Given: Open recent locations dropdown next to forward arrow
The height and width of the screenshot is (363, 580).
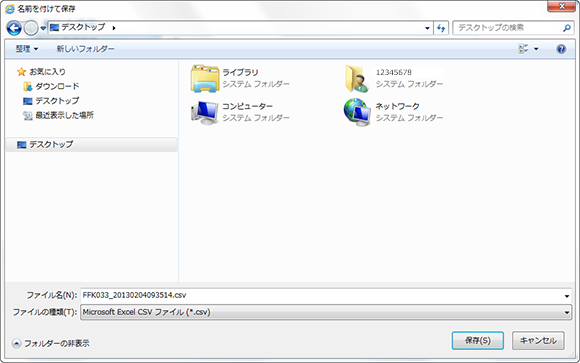Looking at the screenshot, I should pyautogui.click(x=43, y=28).
